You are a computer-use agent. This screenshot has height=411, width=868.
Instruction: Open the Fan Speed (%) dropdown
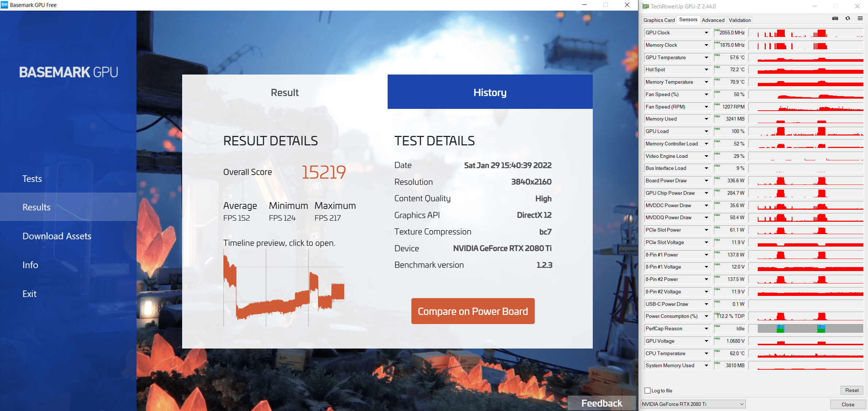[706, 95]
